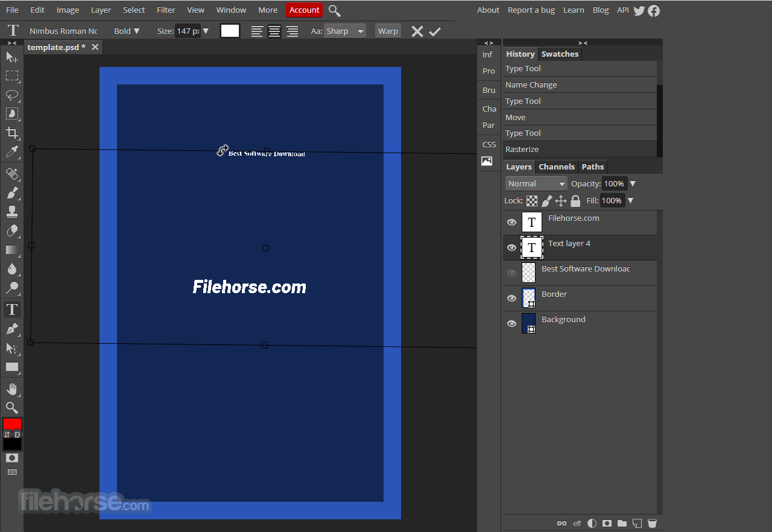Switch to the Swatches tab
The image size is (772, 532).
coord(560,54)
